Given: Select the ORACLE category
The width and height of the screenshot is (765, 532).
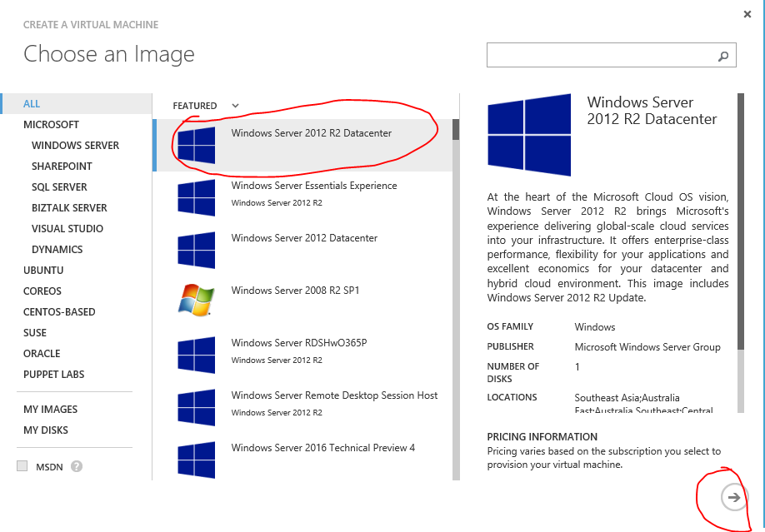Looking at the screenshot, I should pos(42,354).
